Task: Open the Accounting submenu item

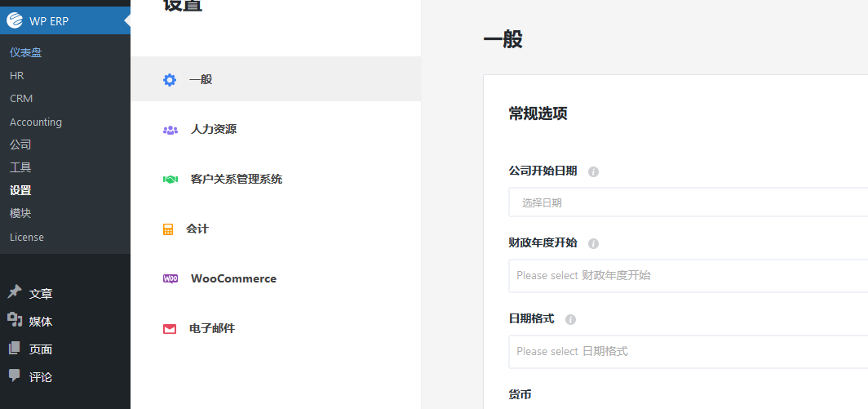Action: tap(35, 122)
